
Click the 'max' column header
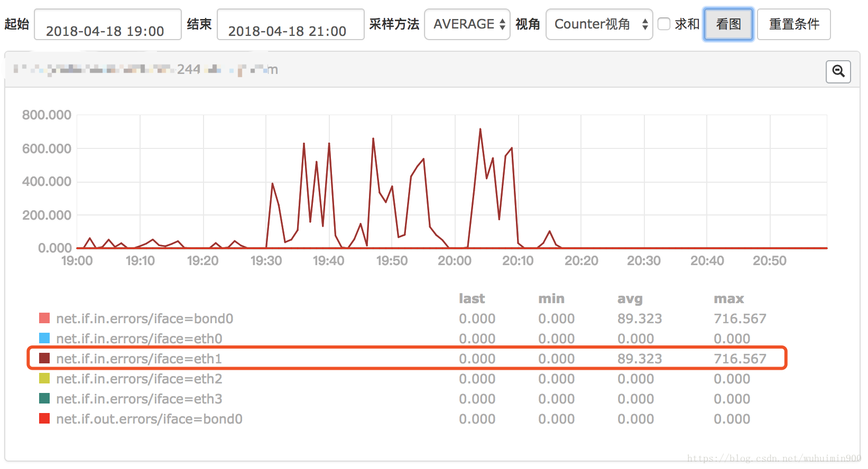(729, 298)
